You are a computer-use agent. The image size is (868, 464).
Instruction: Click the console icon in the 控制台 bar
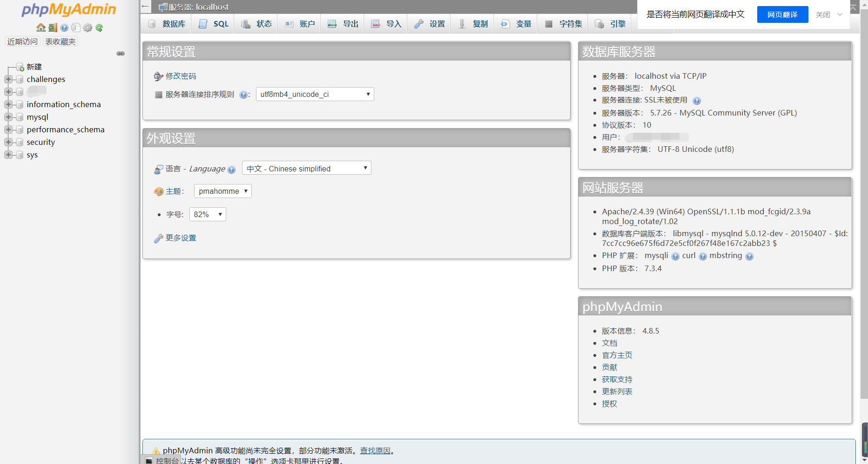(x=149, y=461)
